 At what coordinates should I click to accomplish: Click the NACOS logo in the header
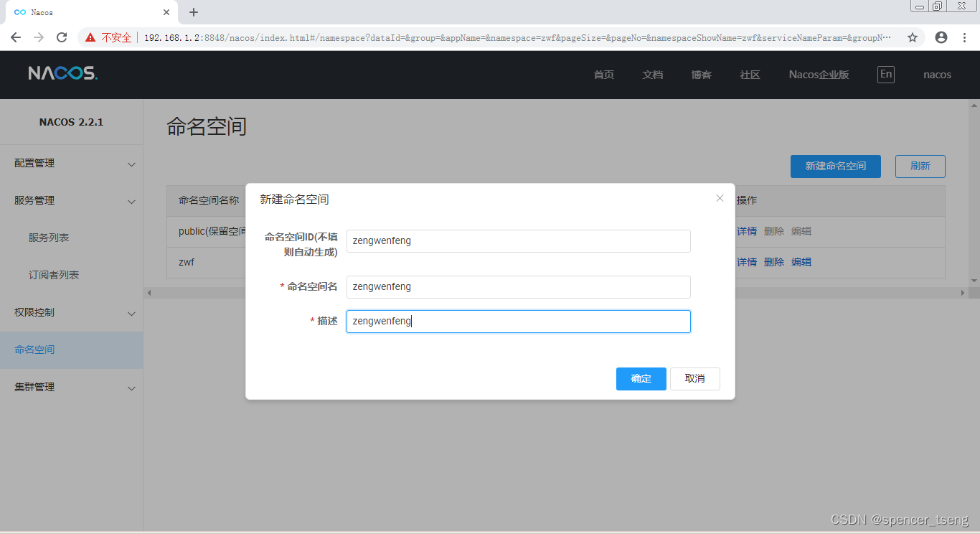point(62,74)
